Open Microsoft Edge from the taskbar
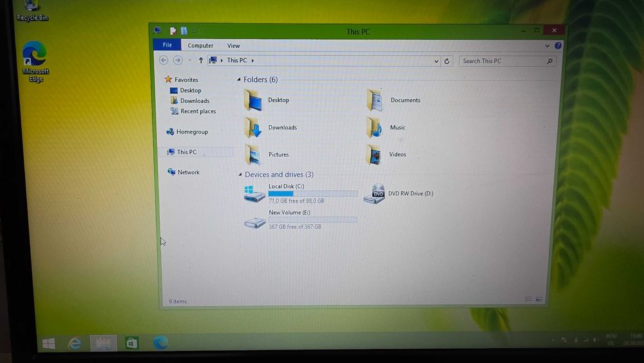Image resolution: width=644 pixels, height=363 pixels. [160, 342]
